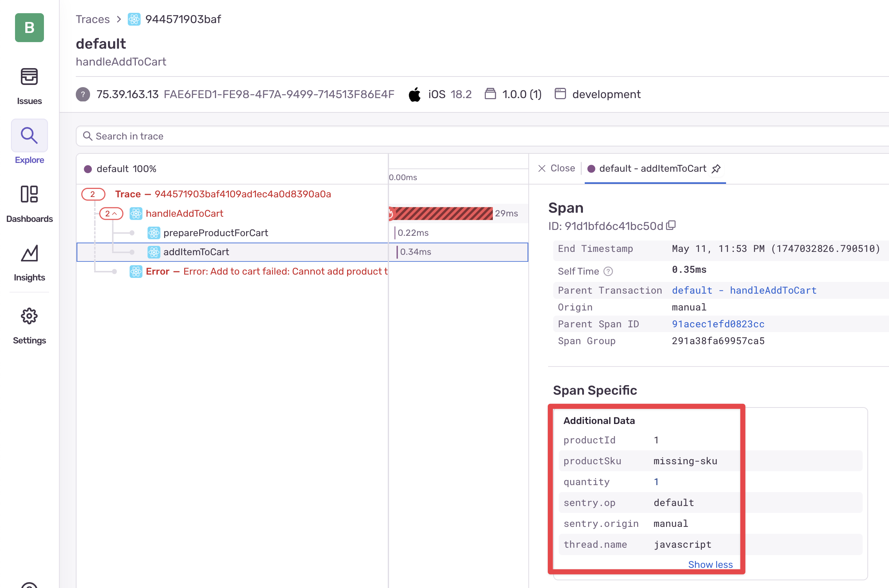Click the quantity value 1 link
The height and width of the screenshot is (588, 889).
click(656, 482)
